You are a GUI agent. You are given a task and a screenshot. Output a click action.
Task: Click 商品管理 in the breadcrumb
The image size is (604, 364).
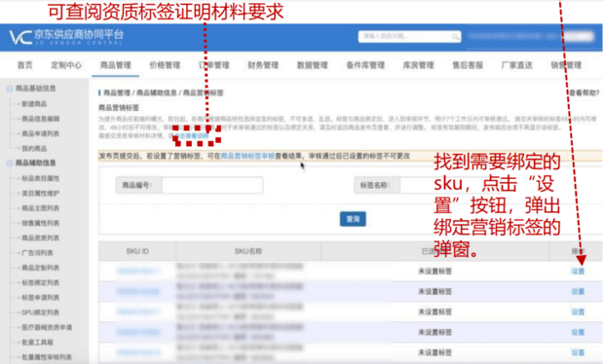click(117, 92)
